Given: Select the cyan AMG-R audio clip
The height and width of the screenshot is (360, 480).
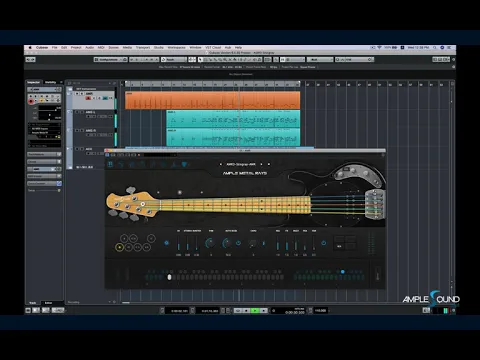Looking at the screenshot, I should click(x=233, y=137).
